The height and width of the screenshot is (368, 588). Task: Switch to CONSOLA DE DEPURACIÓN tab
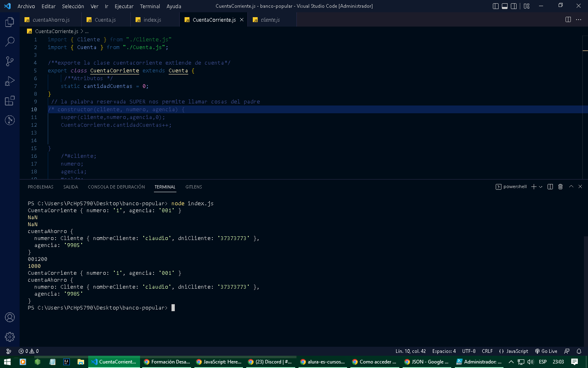click(116, 187)
